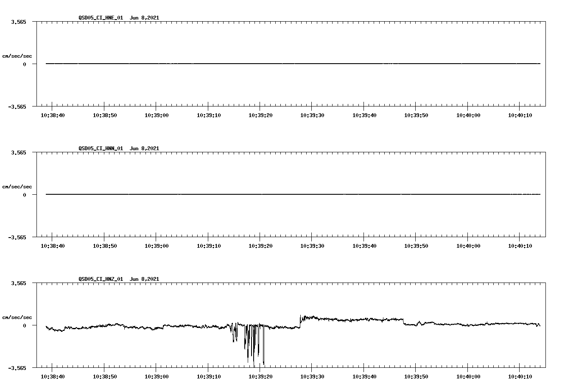Click the cm/sec/sec unit label of HNE plot

17,56
